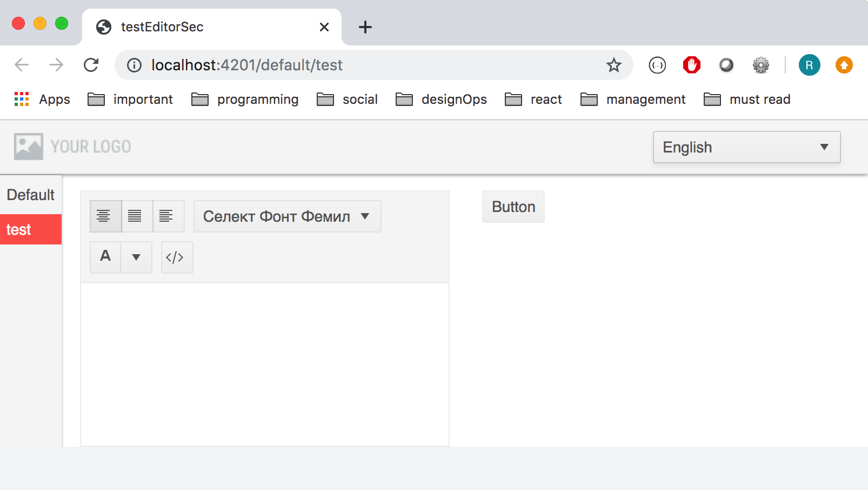Open the Apps bookmarks shortcut
Screen dimensions: 868x490
(x=42, y=100)
